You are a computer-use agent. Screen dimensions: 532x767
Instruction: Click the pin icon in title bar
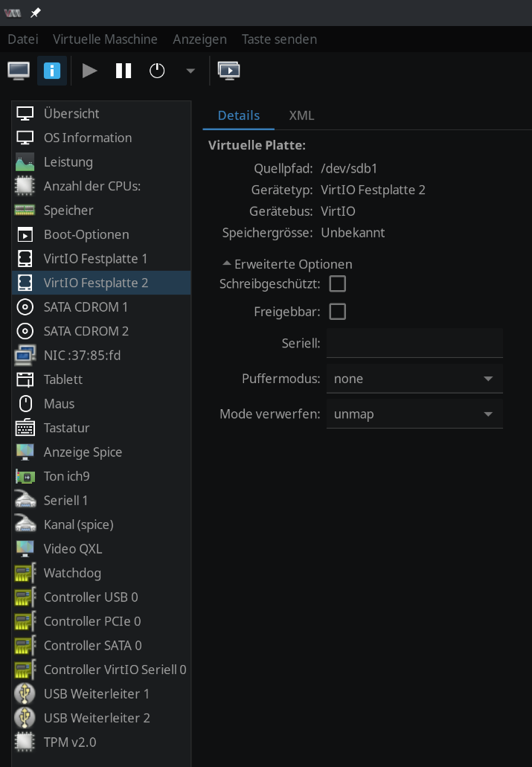pyautogui.click(x=35, y=13)
